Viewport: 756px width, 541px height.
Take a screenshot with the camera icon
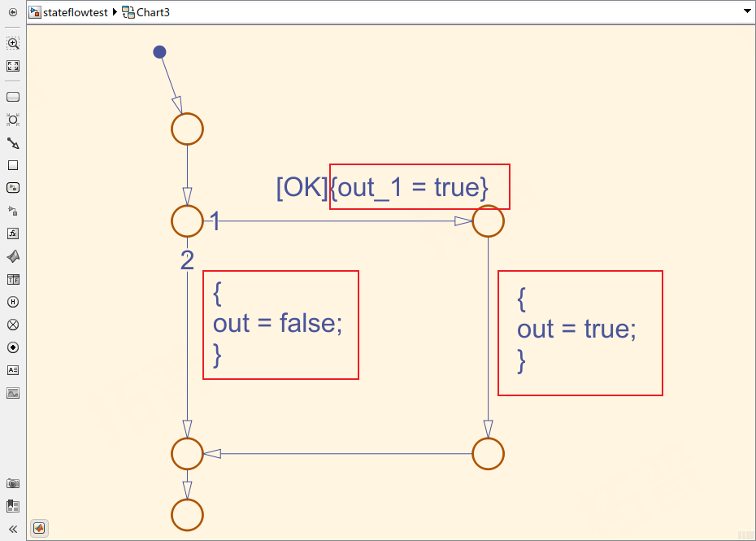pyautogui.click(x=13, y=483)
